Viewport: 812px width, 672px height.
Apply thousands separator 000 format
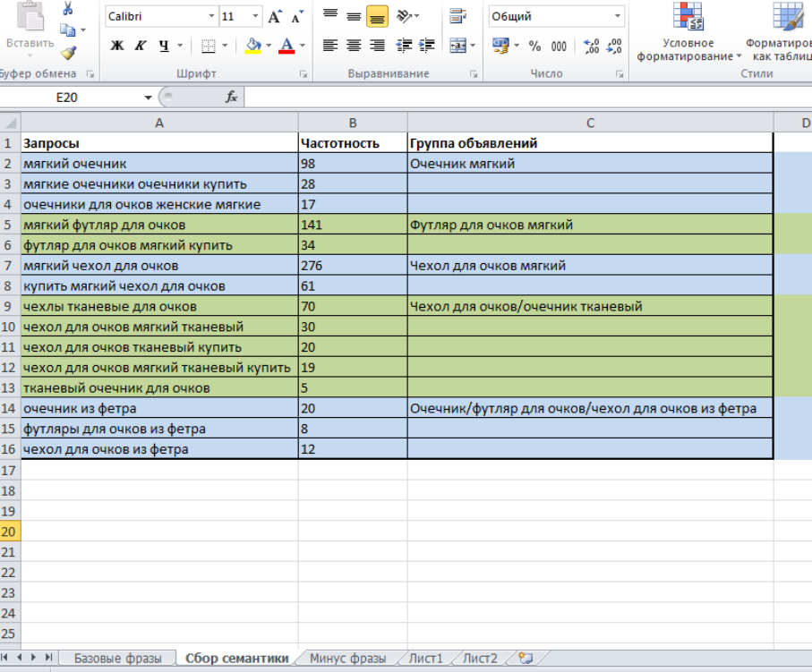pos(559,46)
